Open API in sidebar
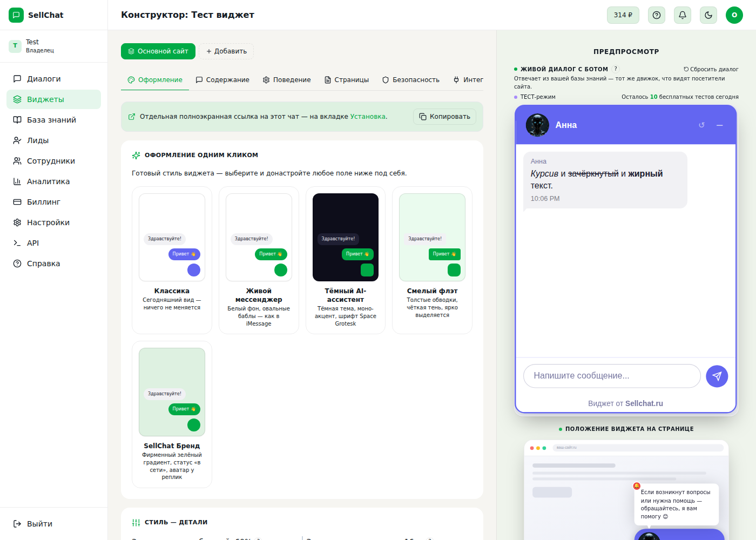The height and width of the screenshot is (540, 756). [53, 243]
